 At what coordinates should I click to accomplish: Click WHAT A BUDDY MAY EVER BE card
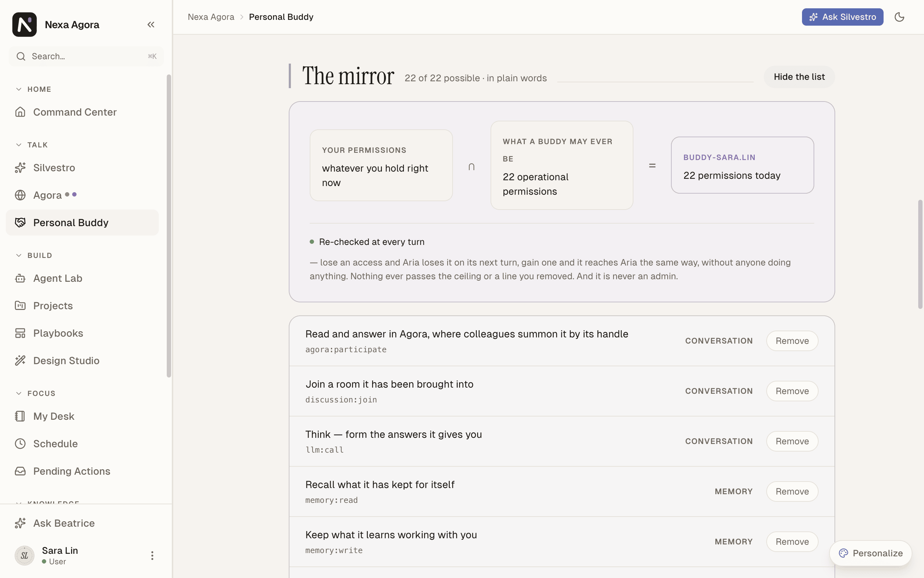tap(562, 165)
